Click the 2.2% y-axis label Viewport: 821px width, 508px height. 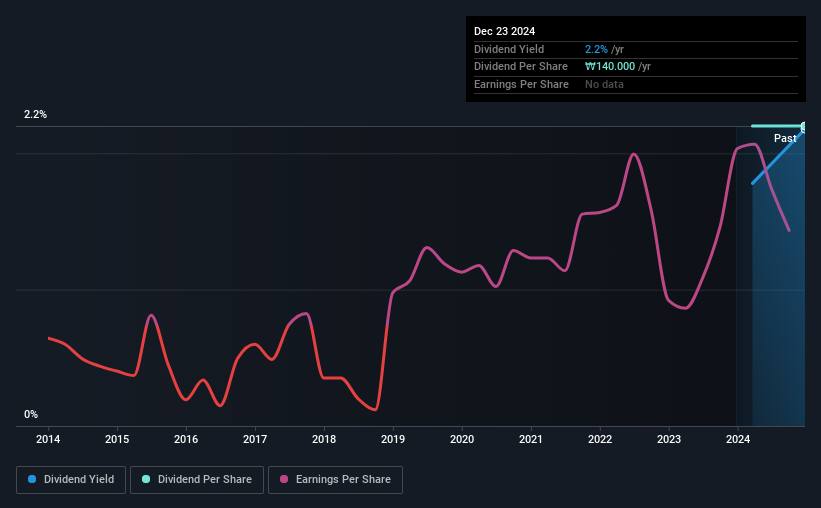(35, 114)
